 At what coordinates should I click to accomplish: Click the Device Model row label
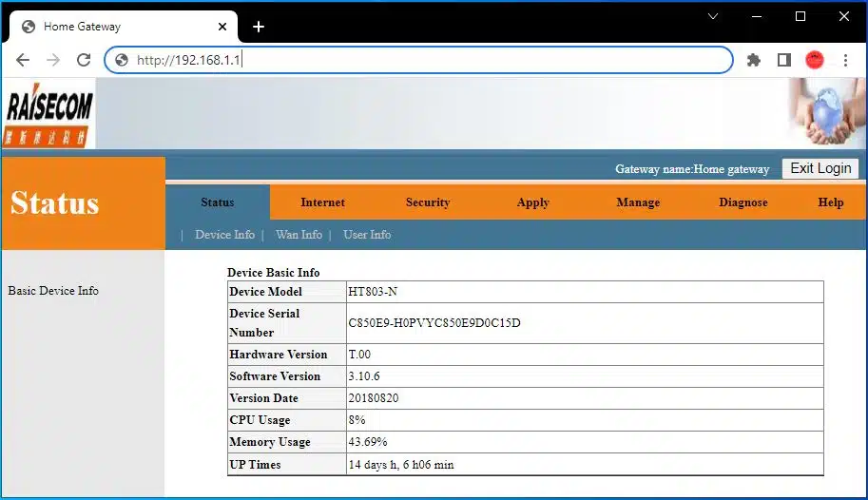click(265, 292)
